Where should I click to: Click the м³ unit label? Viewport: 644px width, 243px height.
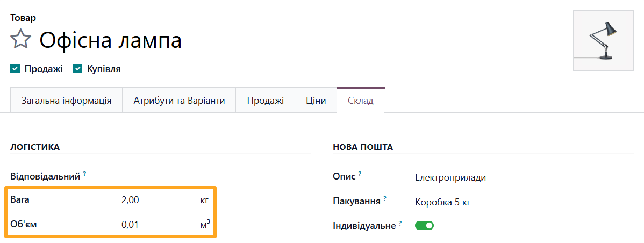coord(204,224)
